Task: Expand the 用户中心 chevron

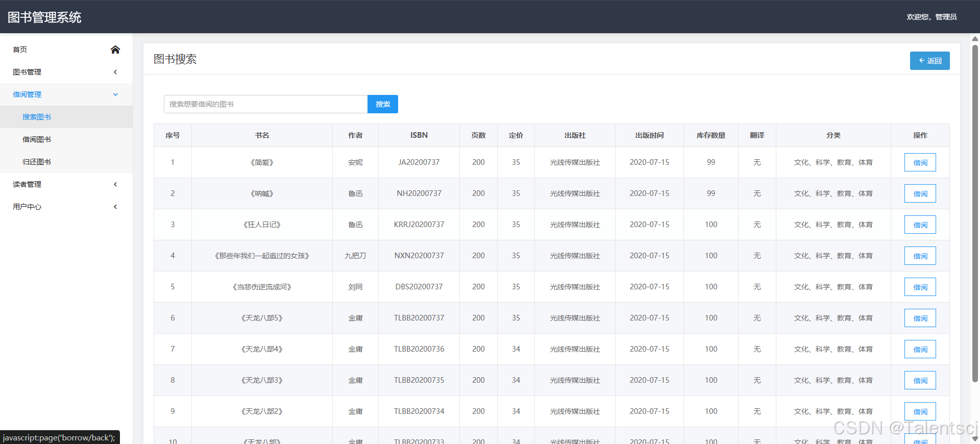Action: (115, 207)
